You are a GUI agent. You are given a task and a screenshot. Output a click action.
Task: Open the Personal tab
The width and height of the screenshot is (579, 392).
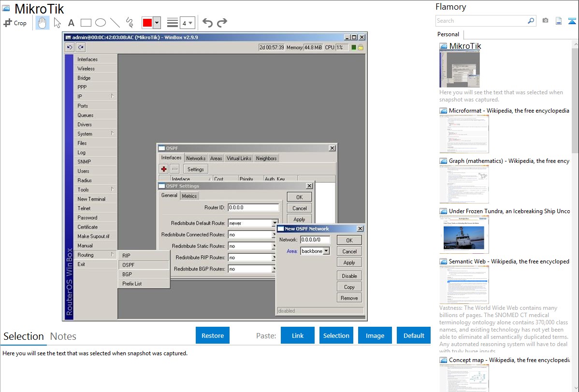pos(448,34)
